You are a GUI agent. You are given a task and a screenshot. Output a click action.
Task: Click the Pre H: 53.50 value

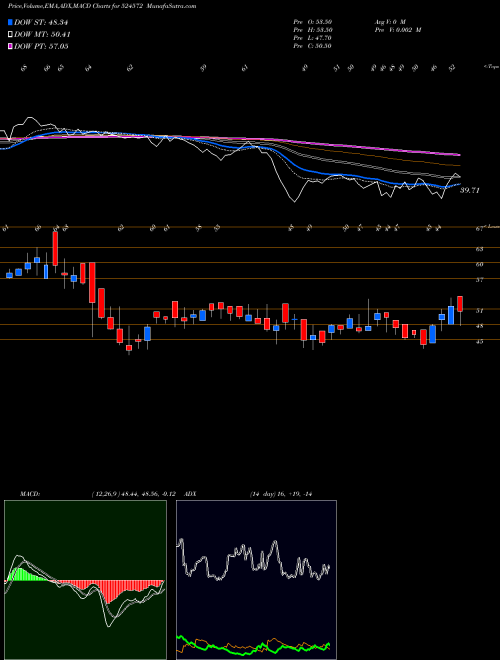(x=312, y=30)
